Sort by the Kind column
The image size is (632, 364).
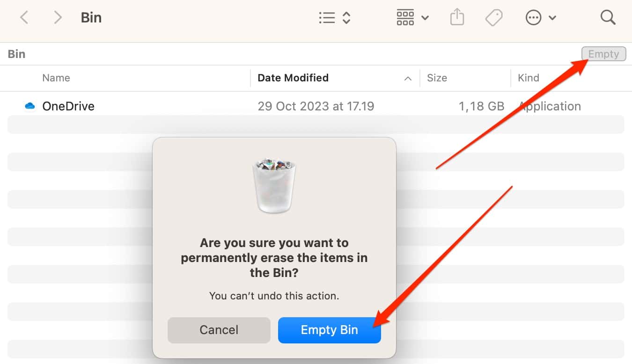point(529,78)
